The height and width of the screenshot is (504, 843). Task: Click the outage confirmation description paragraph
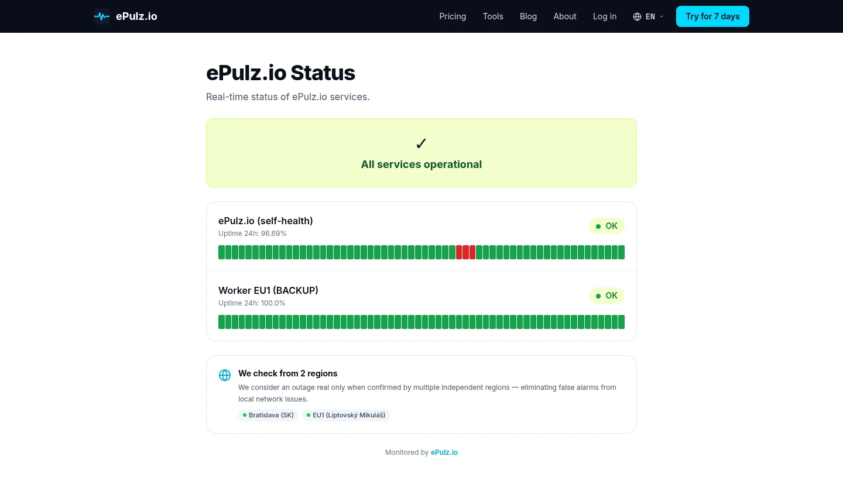(x=427, y=393)
